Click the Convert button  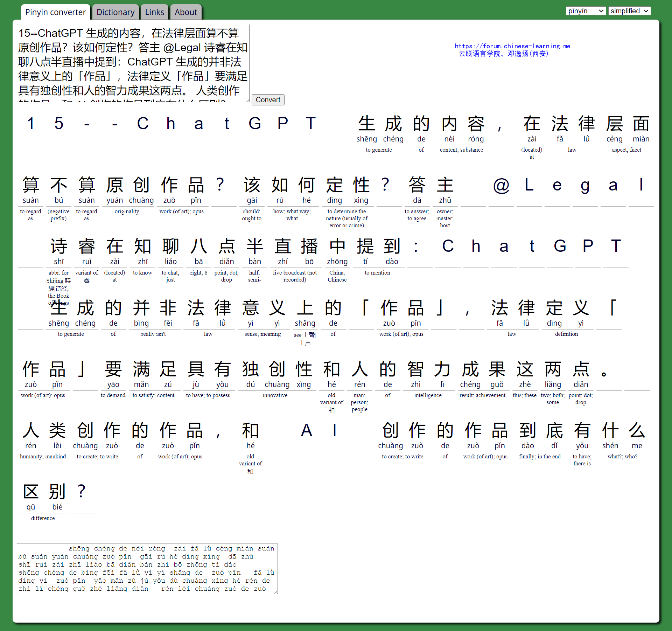(x=268, y=100)
